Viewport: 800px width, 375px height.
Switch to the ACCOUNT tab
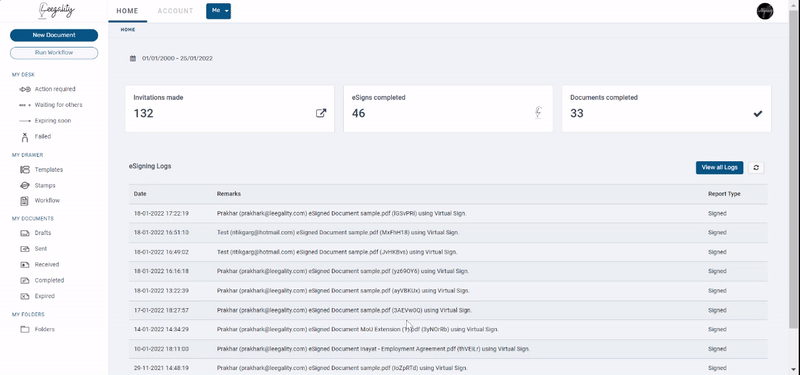176,11
